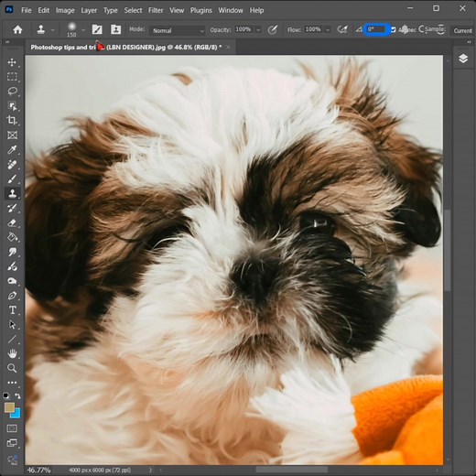476x476 pixels.
Task: Close the LBN DESIGNER.jpg document tab
Action: pyautogui.click(x=228, y=47)
